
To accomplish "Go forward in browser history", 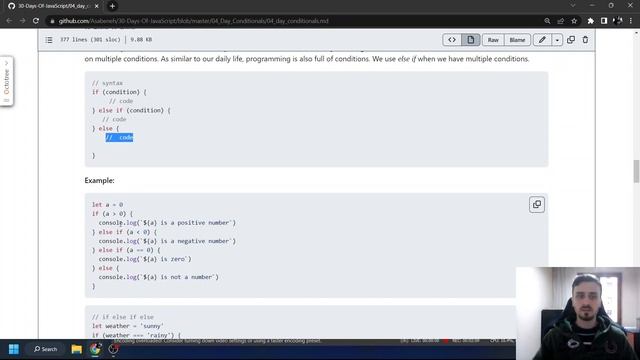I will [22, 21].
